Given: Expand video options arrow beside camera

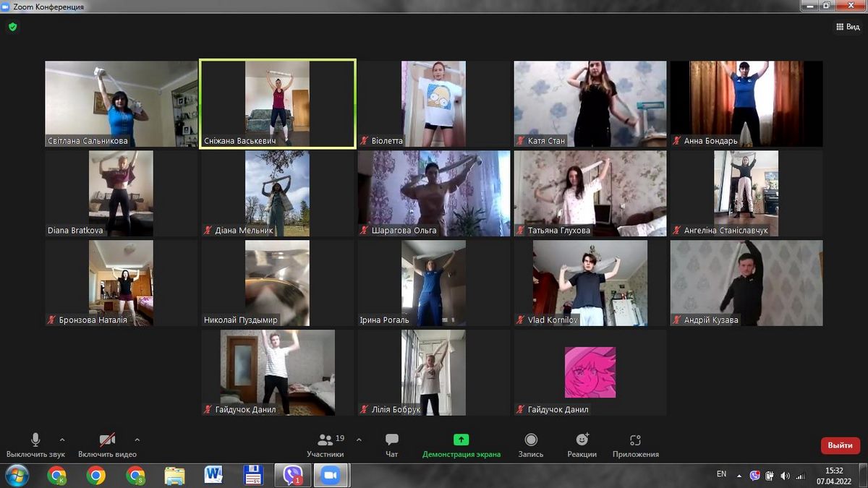Looking at the screenshot, I should tap(137, 440).
